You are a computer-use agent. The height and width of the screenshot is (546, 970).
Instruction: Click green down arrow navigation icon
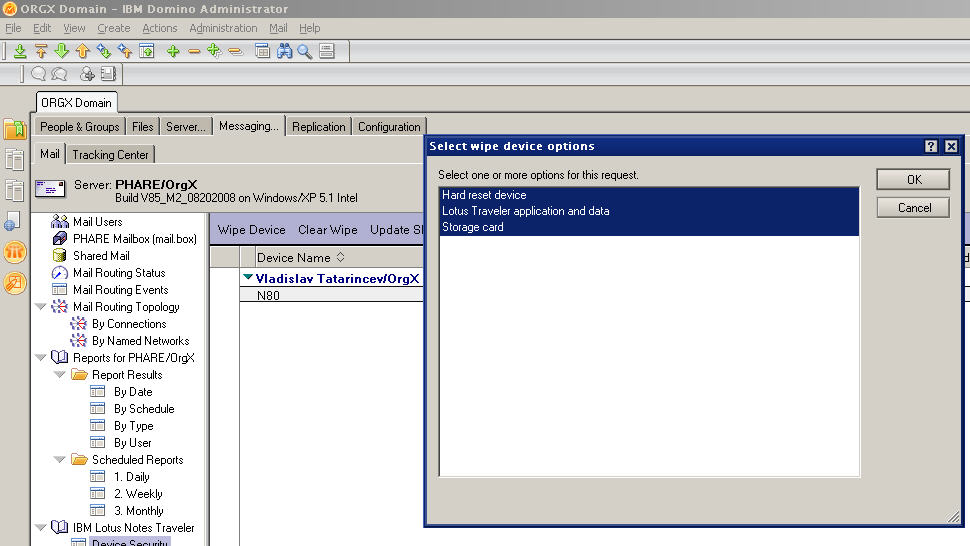click(x=61, y=51)
